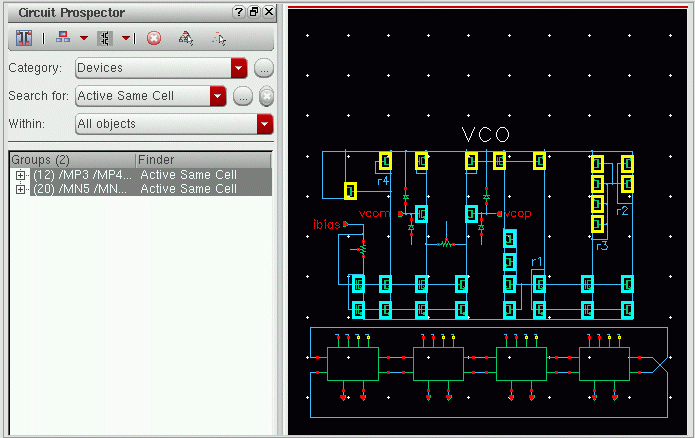Click the dashed-line device toolbar icon

click(105, 38)
